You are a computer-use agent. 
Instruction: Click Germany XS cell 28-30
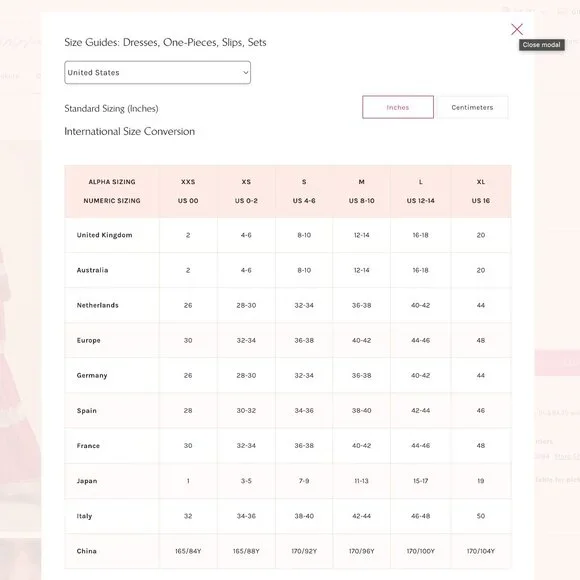(246, 375)
